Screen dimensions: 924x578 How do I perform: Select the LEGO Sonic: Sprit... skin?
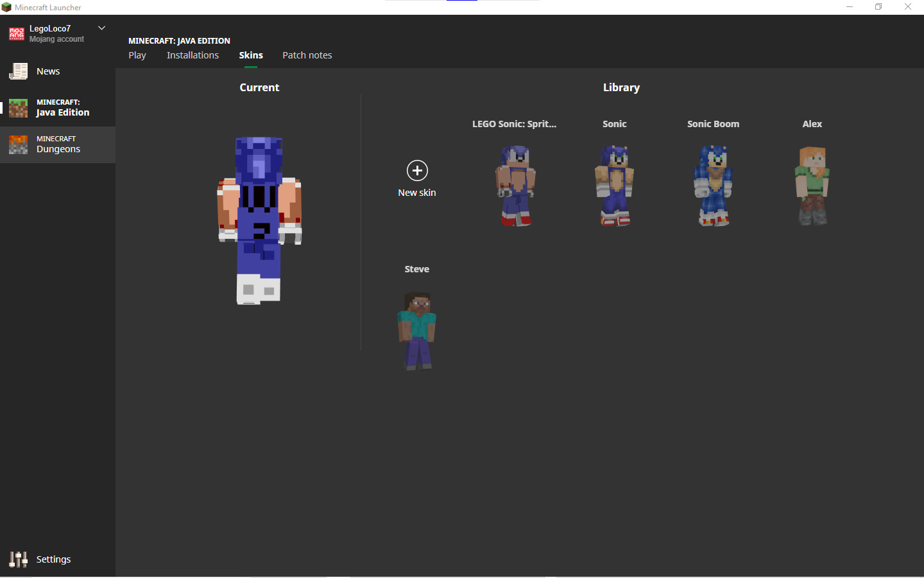coord(516,186)
